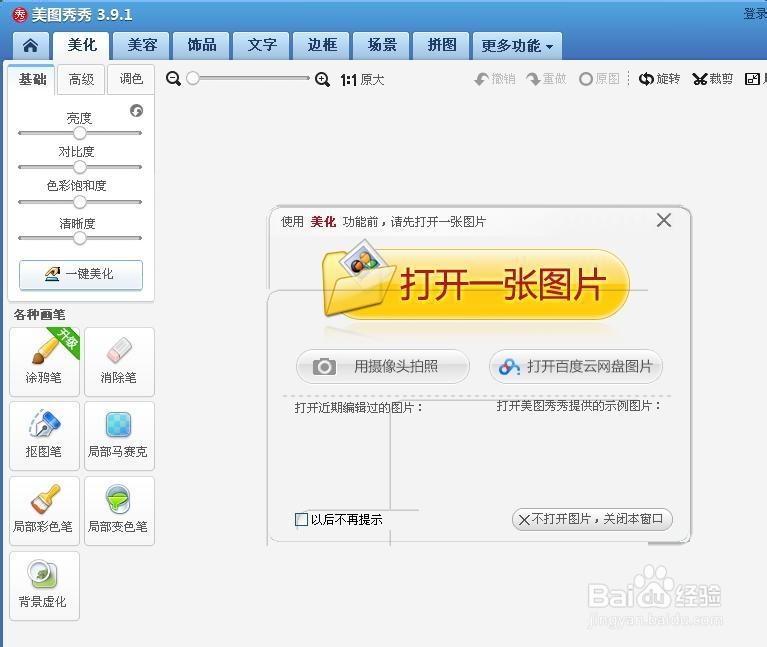The width and height of the screenshot is (767, 647).
Task: Check the 以后不再提示 checkbox
Action: 301,519
